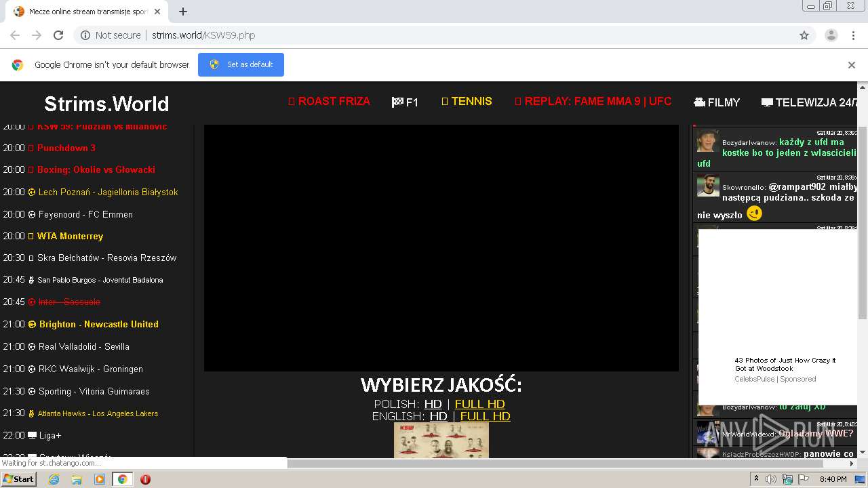Open the ROAST FRIZA menu item
Screen dimensions: 868x488
point(329,102)
